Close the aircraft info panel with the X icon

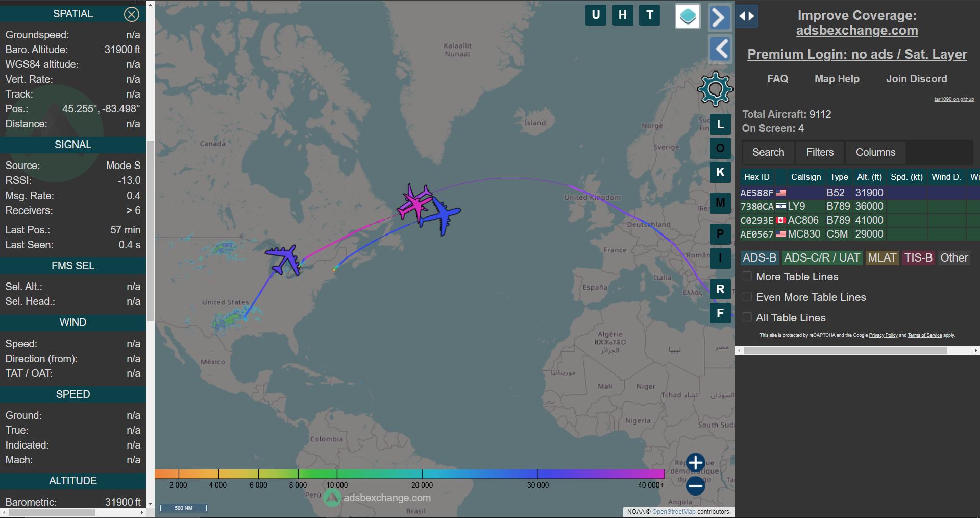click(132, 14)
